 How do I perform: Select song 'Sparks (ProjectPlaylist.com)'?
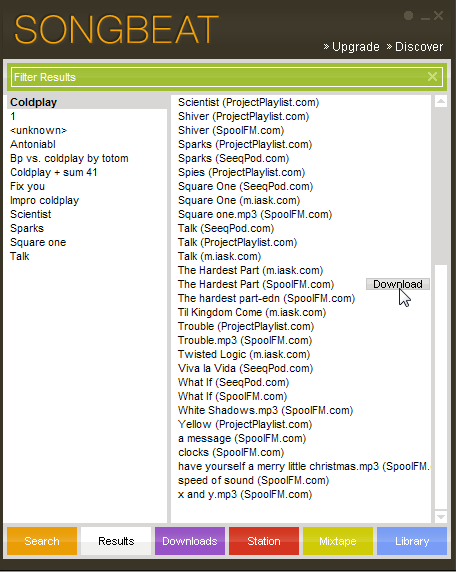point(245,144)
